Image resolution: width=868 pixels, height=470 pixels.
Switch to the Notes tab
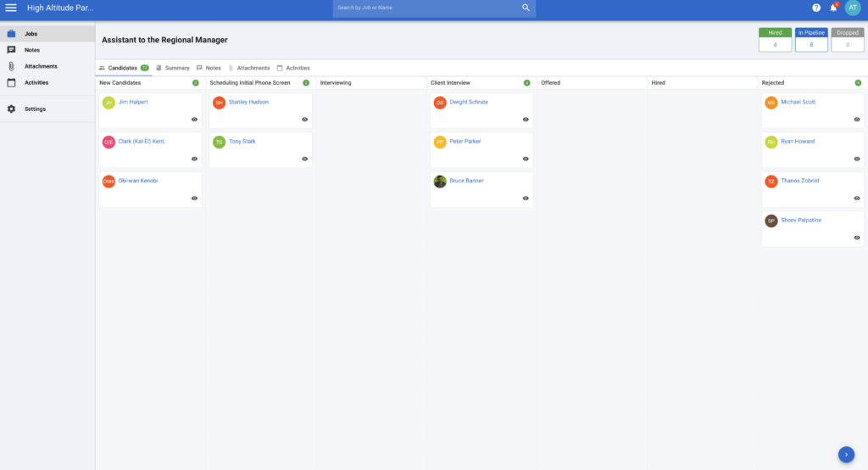209,68
